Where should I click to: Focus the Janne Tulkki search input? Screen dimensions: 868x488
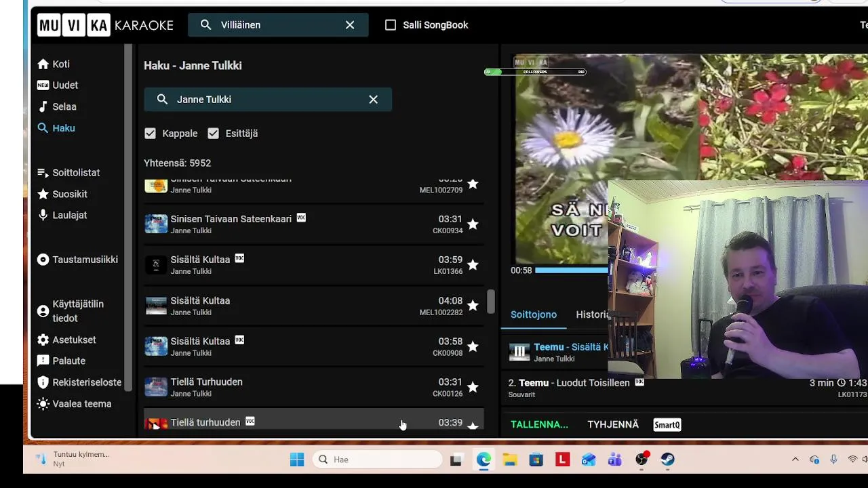coord(268,99)
